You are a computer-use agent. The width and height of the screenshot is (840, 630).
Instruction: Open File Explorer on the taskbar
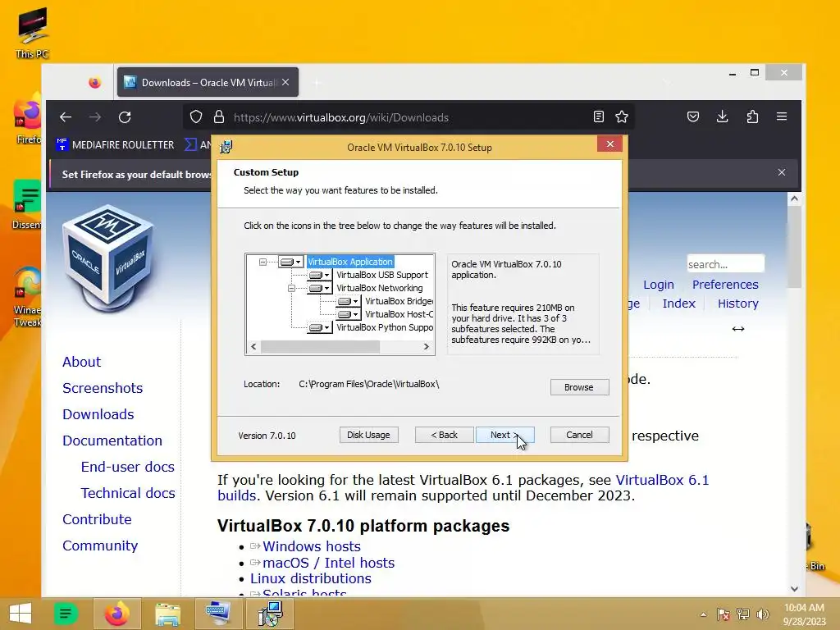click(167, 614)
